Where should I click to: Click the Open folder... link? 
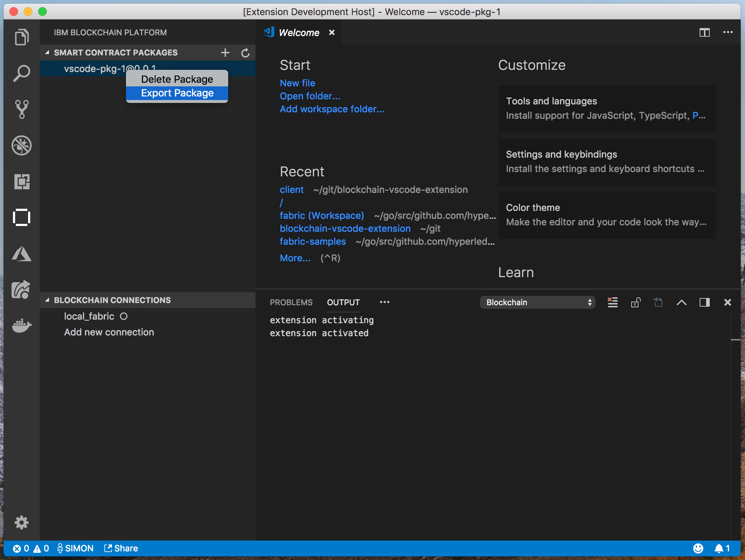(x=310, y=96)
